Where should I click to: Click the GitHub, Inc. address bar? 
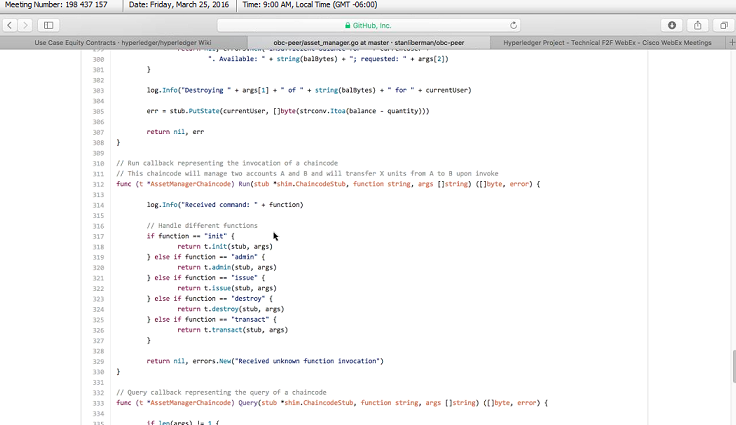click(x=368, y=25)
